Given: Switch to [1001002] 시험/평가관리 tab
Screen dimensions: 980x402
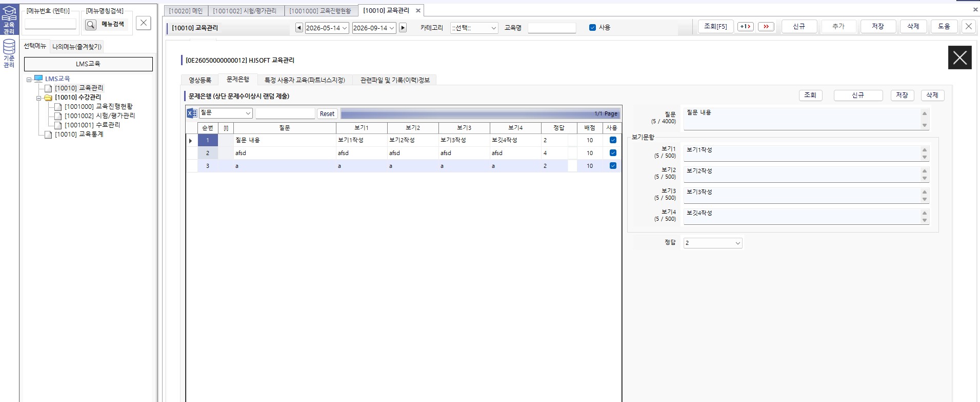Looking at the screenshot, I should point(245,11).
